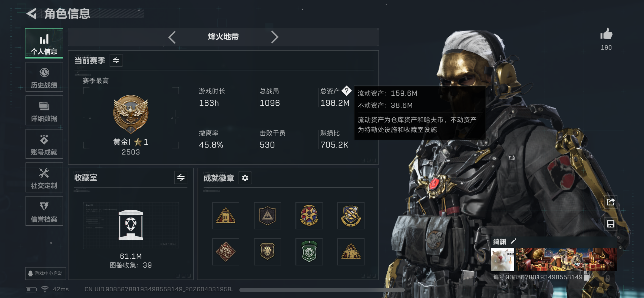
Task: Toggle the 当前赛季 season switch
Action: pyautogui.click(x=116, y=60)
